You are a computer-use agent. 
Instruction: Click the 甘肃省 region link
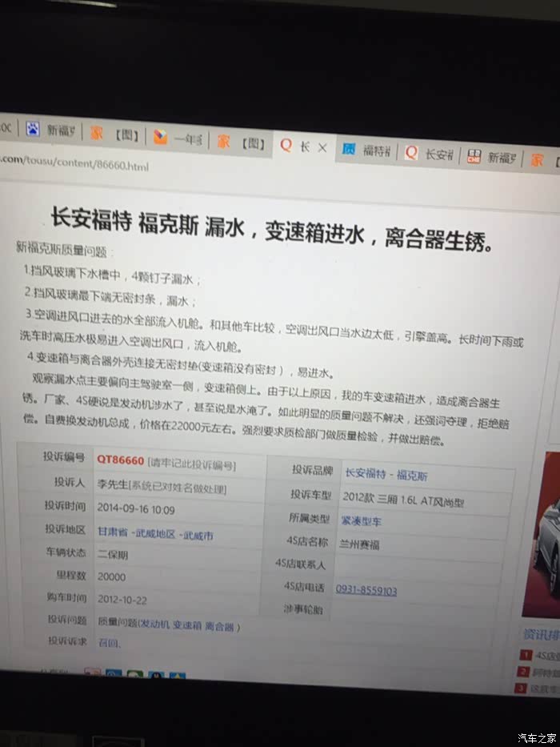pos(112,531)
